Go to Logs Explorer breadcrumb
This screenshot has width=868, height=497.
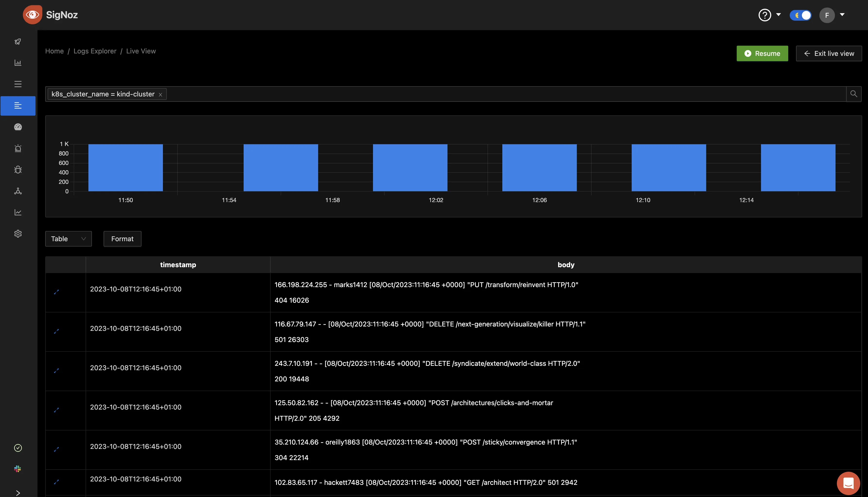click(95, 51)
